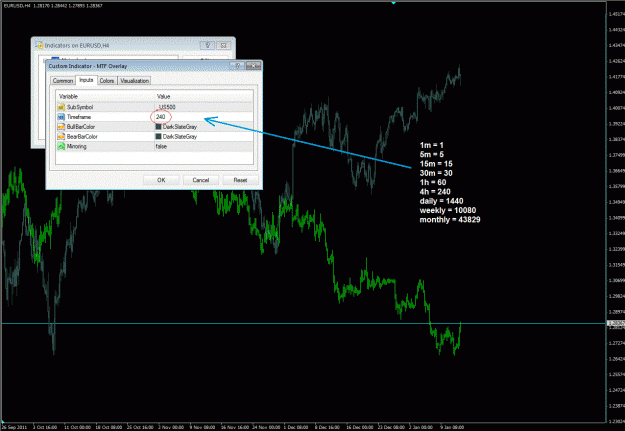Screen dimensions: 625x431
Task: Click the Indicators on EURUSD,H4 title icon
Action: point(39,45)
